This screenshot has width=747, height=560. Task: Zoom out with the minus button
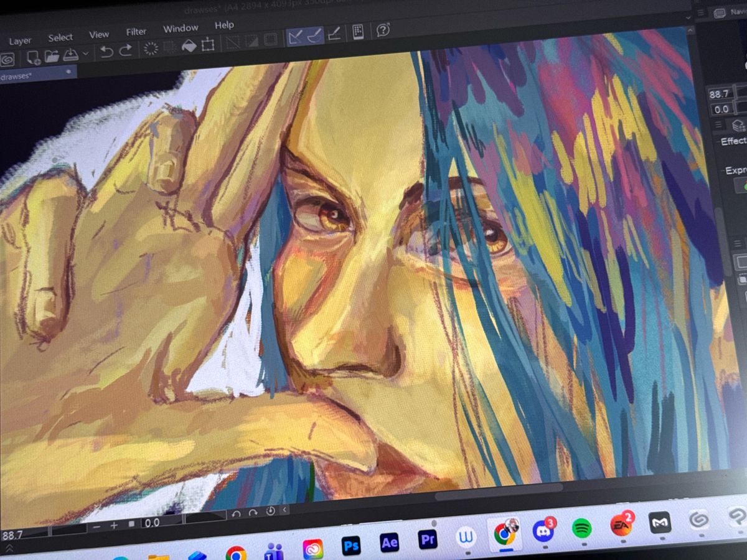[96, 527]
